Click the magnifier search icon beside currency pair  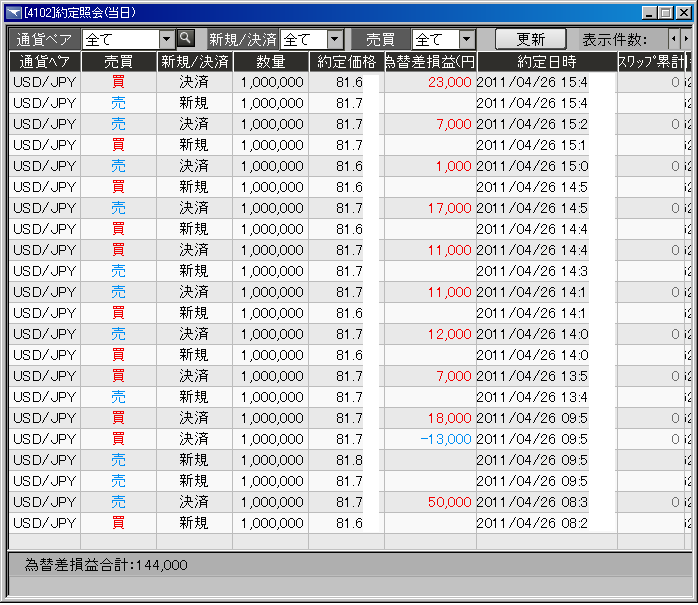[185, 39]
